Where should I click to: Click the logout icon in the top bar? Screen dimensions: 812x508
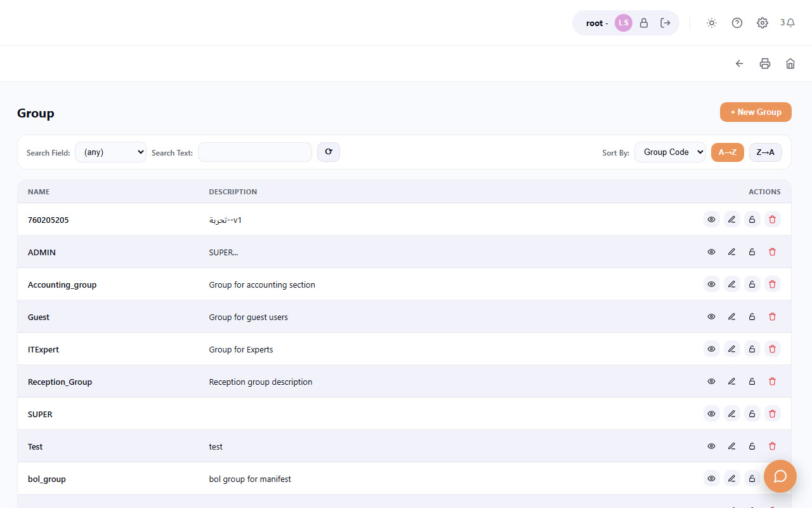665,23
